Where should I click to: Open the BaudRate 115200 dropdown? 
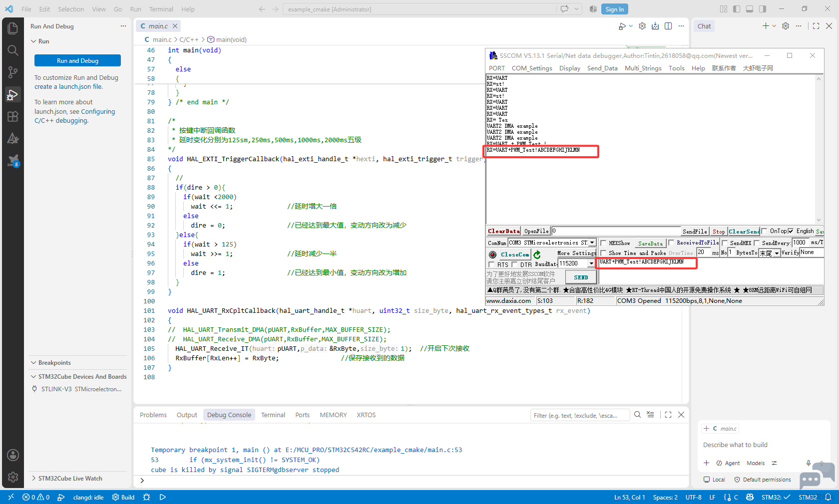click(591, 263)
